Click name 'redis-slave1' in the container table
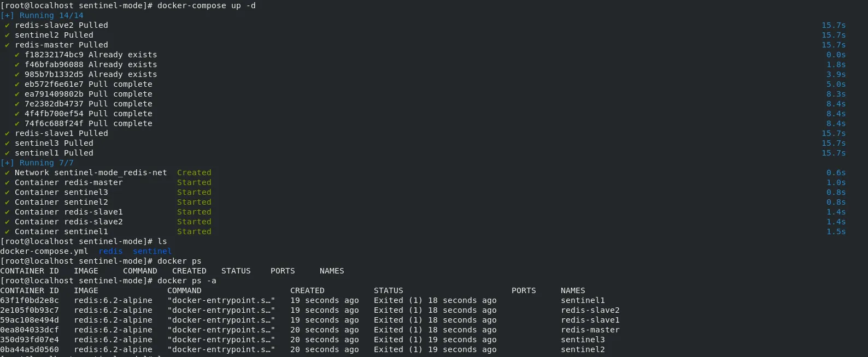 [590, 320]
